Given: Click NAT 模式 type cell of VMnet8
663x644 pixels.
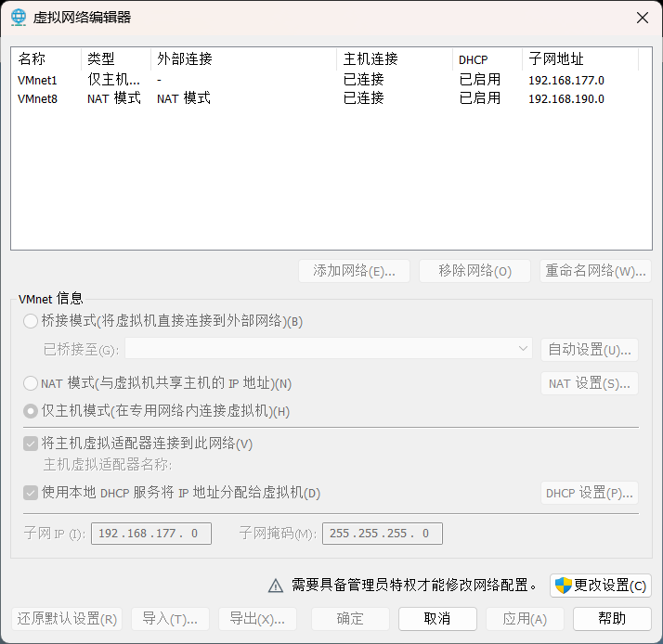Looking at the screenshot, I should 113,98.
